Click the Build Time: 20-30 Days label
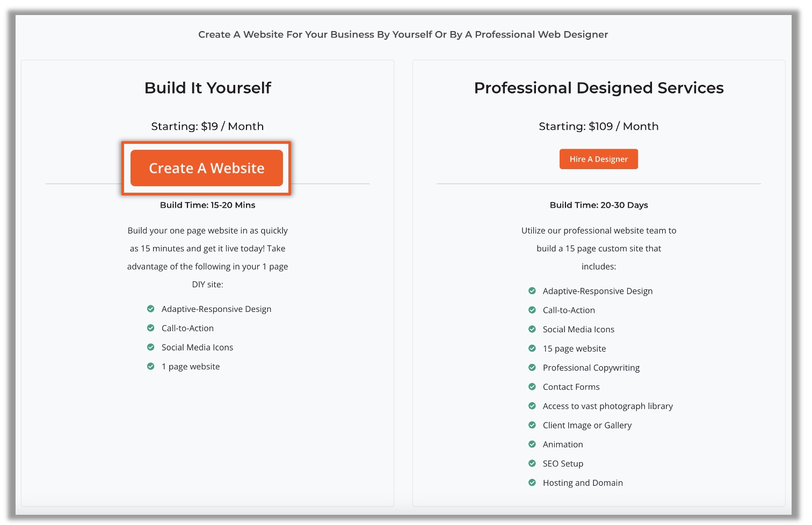 pos(599,205)
